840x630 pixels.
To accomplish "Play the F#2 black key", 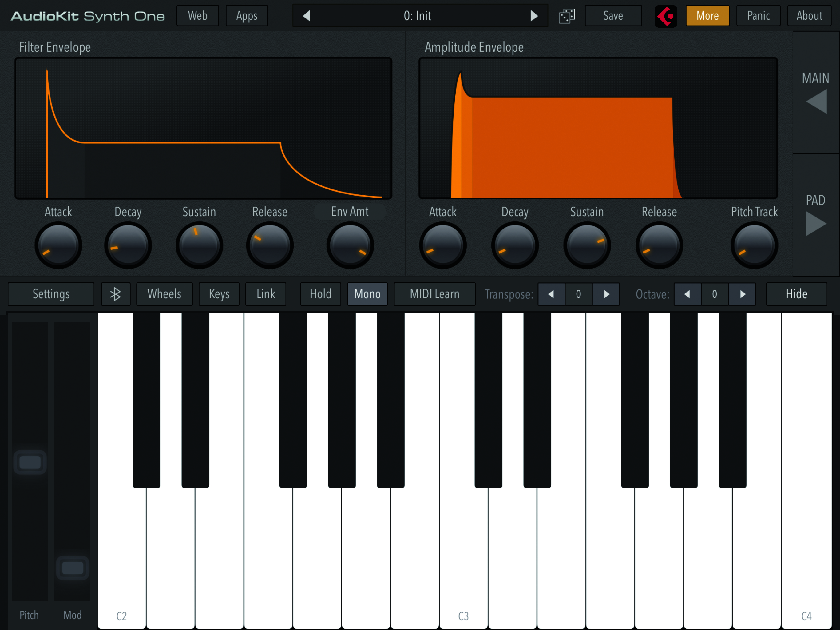I will coord(293,400).
